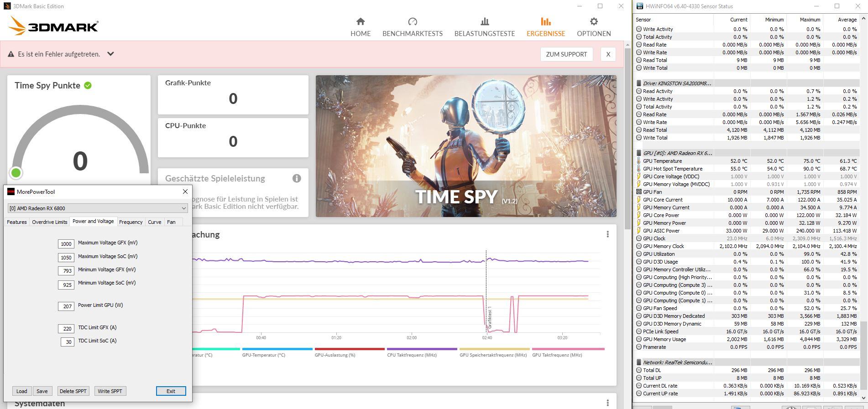868x409 pixels.
Task: Click the GPU Speichertaktfrequenz (MHz) legend label
Action: [x=493, y=355]
